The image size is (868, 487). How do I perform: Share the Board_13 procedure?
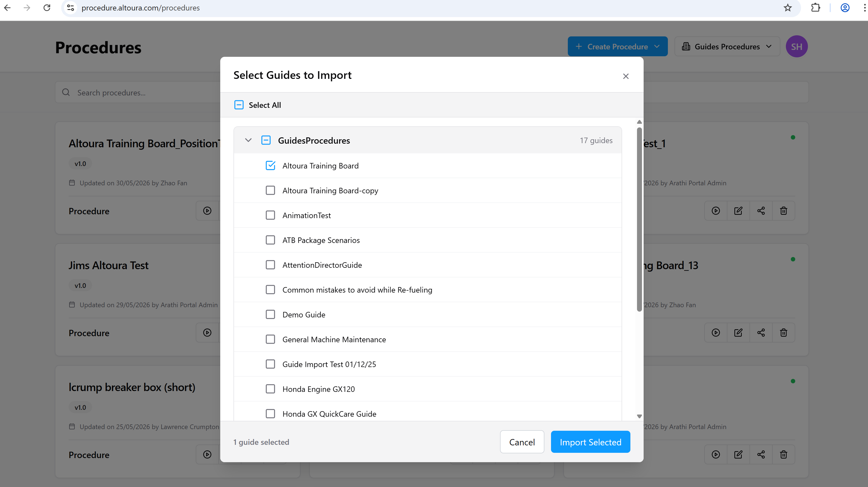[761, 333]
